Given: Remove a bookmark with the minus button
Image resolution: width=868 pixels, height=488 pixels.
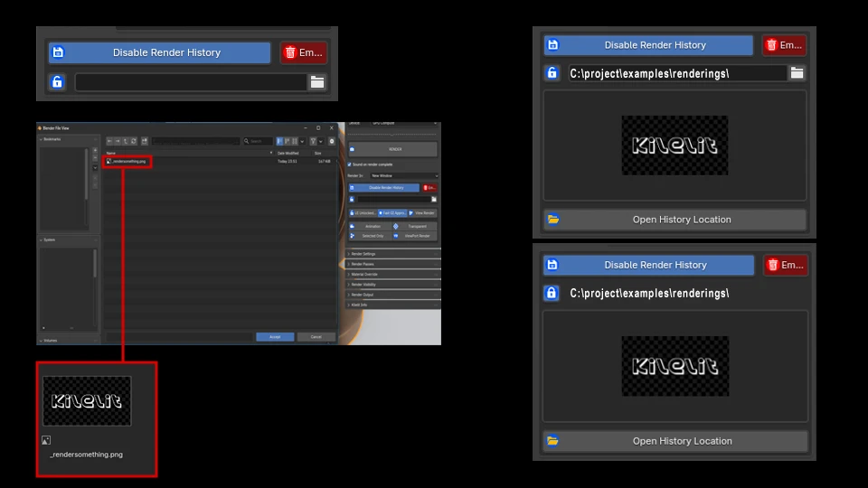Looking at the screenshot, I should tap(95, 157).
